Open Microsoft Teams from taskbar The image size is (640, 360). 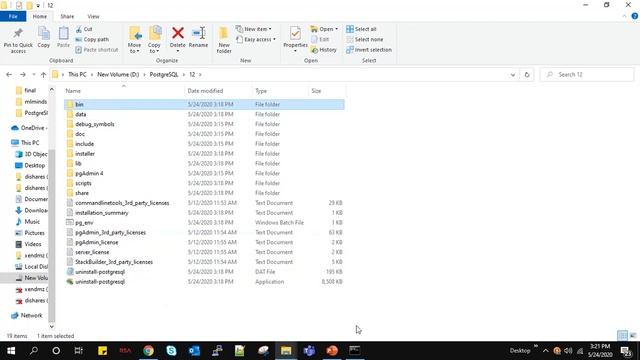pos(309,351)
